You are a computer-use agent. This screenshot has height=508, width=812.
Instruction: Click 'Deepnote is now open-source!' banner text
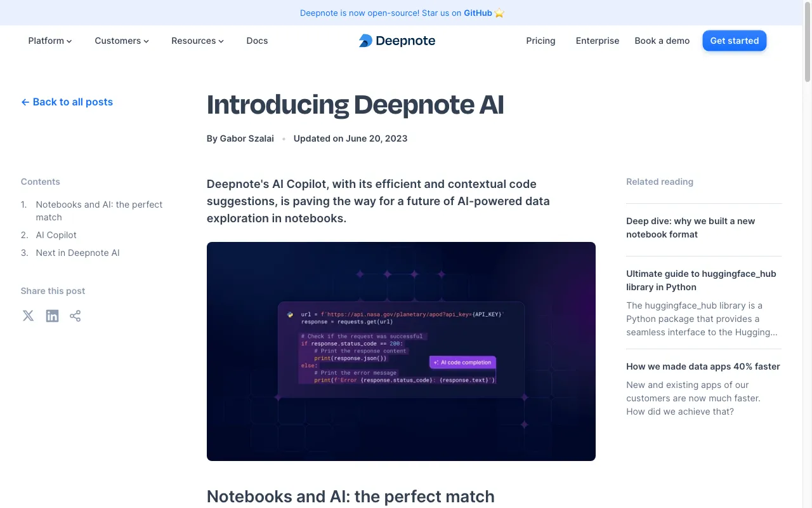(360, 13)
